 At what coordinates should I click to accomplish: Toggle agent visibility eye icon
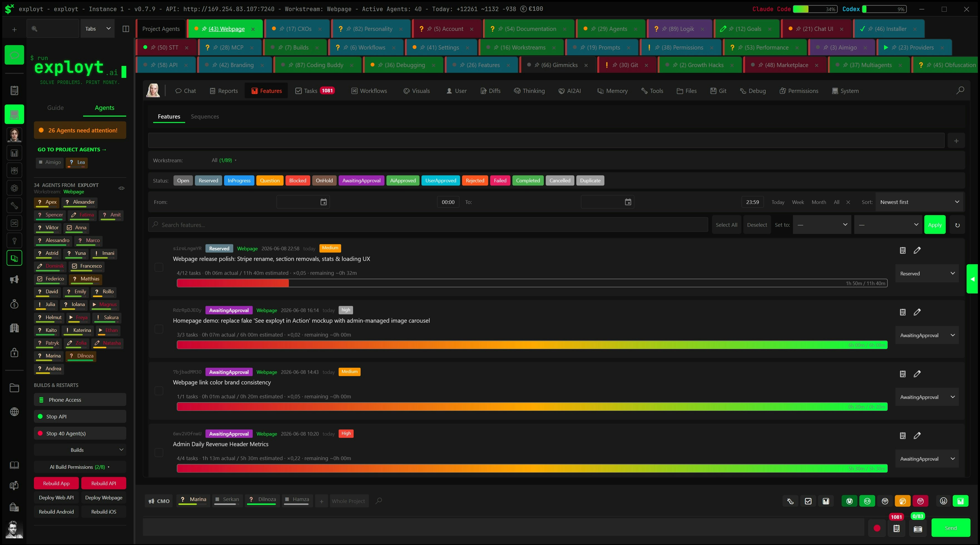(121, 188)
